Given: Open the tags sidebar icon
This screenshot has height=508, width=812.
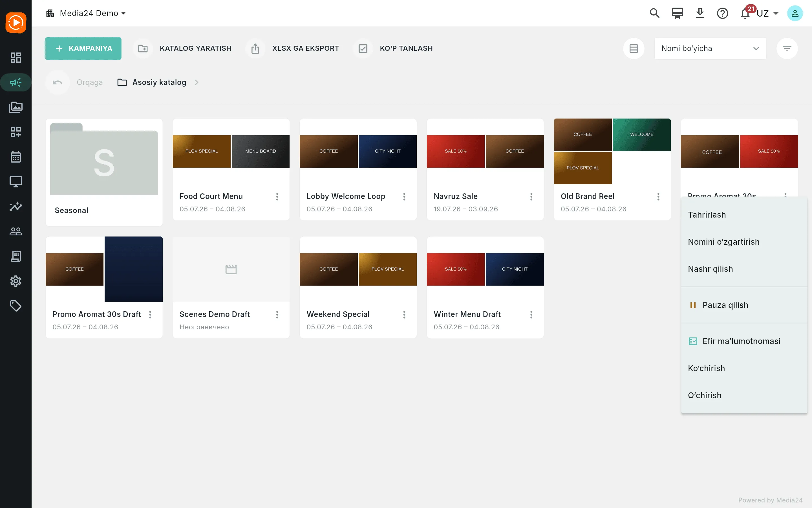Looking at the screenshot, I should pyautogui.click(x=16, y=306).
